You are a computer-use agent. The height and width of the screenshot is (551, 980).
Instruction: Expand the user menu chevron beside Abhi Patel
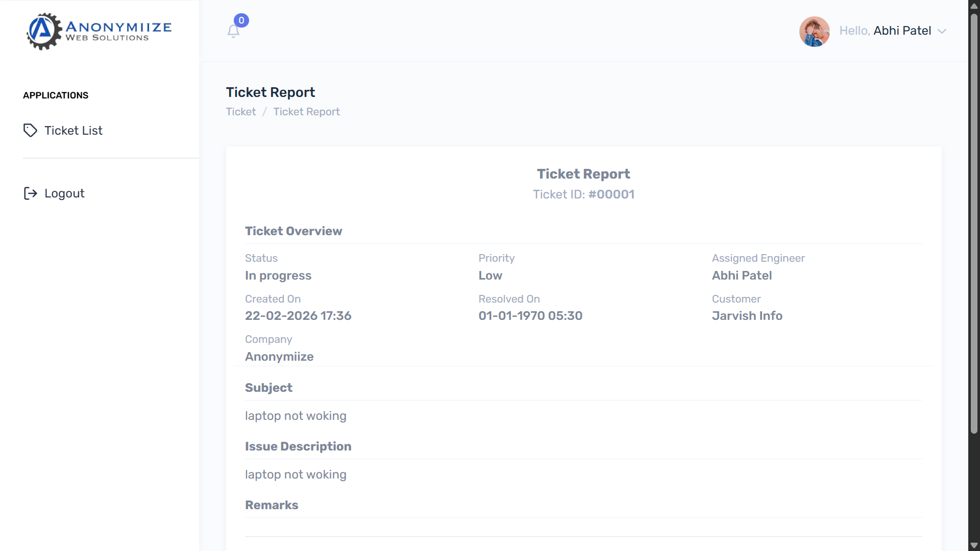click(x=942, y=31)
